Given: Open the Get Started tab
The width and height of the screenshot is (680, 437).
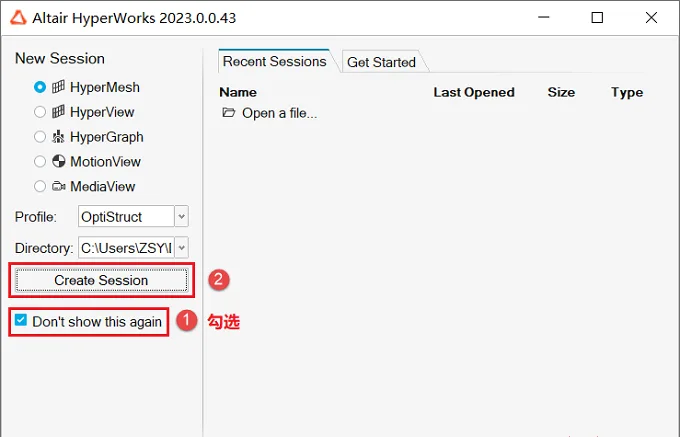Looking at the screenshot, I should tap(381, 62).
